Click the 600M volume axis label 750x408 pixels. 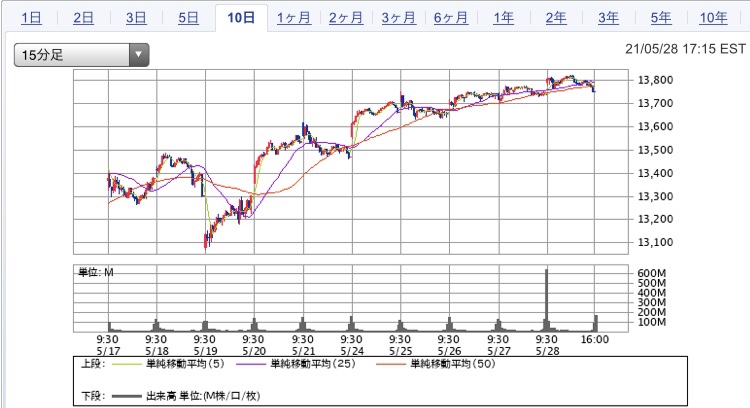[651, 273]
